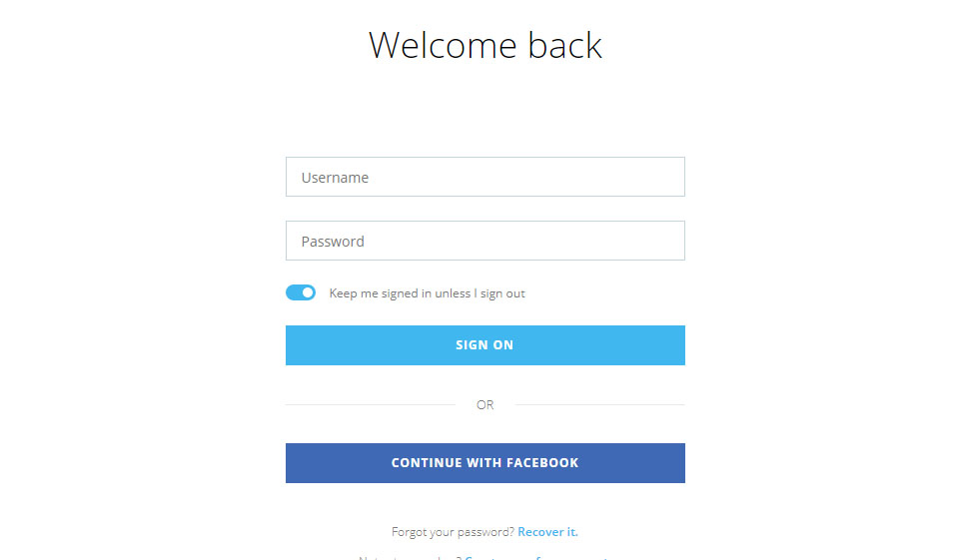Click the 'Forgot your password?' text
The height and width of the screenshot is (560, 959).
453,532
